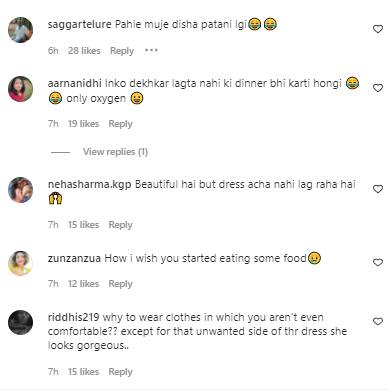The image size is (389, 390).
Task: Visit riddhis219 username link
Action: (x=73, y=317)
